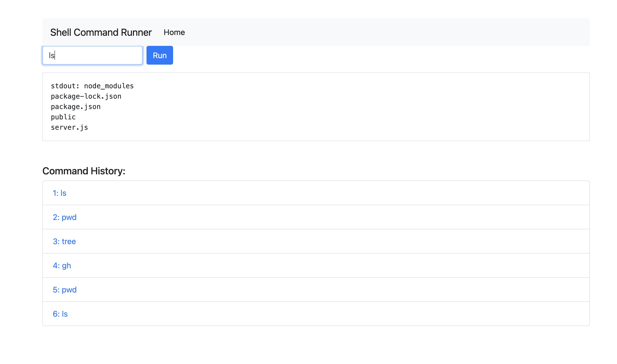Click package-lock.json in the output
This screenshot has width=617, height=364.
click(86, 96)
